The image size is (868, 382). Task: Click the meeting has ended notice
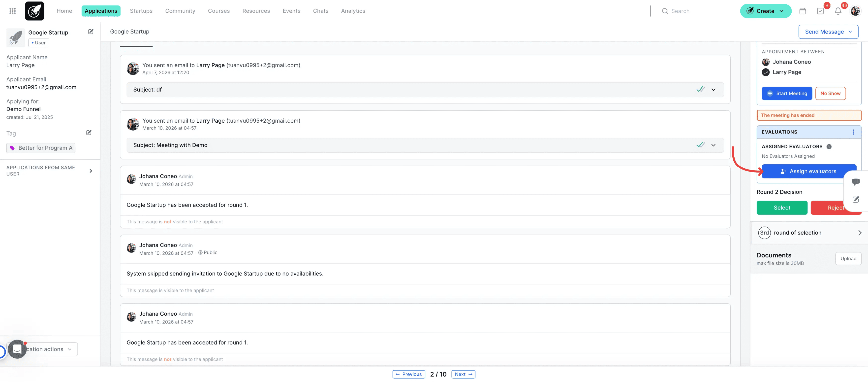click(x=809, y=115)
